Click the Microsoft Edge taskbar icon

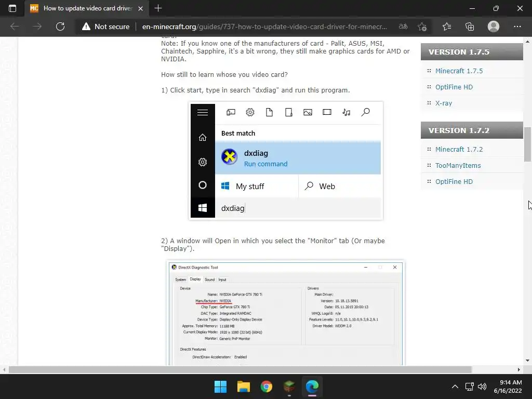(312, 387)
